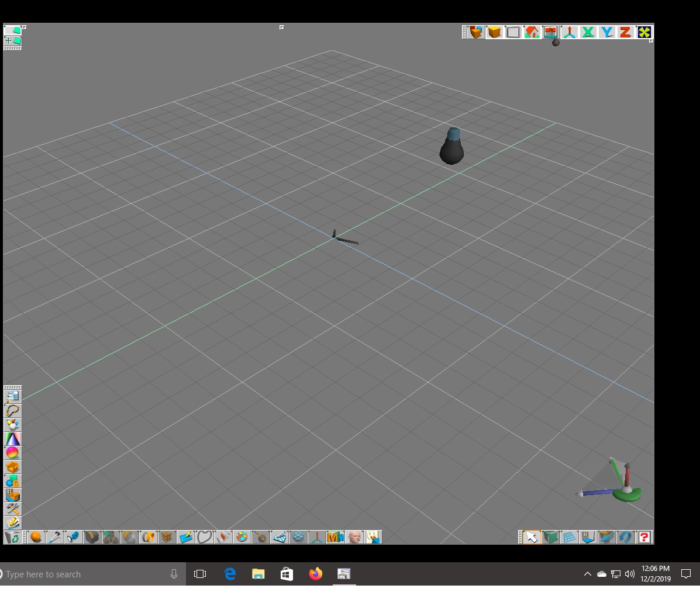
Task: Choose the blue cone shader icon
Action: click(12, 438)
